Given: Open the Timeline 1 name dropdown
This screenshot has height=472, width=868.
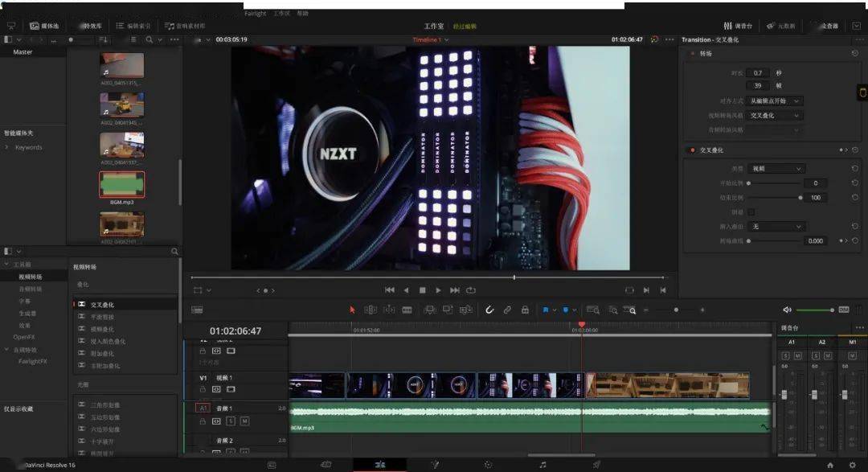Looking at the screenshot, I should click(431, 40).
